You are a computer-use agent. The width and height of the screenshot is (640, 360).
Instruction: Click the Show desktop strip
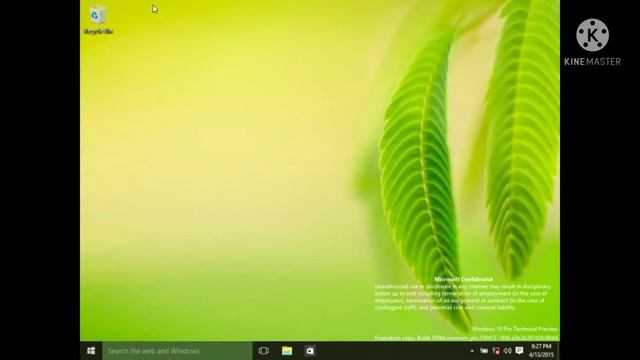click(x=558, y=351)
